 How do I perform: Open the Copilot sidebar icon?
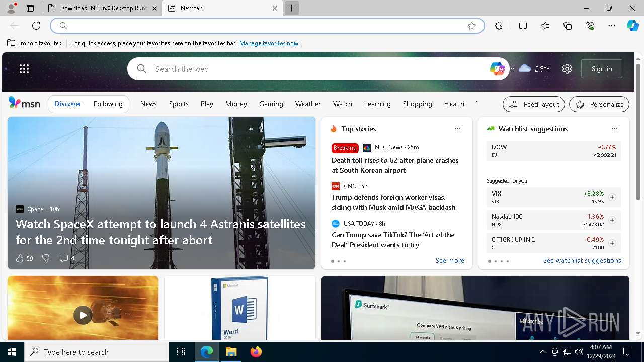[632, 26]
